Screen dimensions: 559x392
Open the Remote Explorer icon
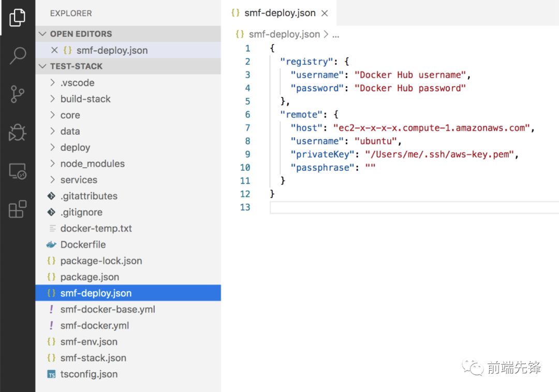click(17, 171)
